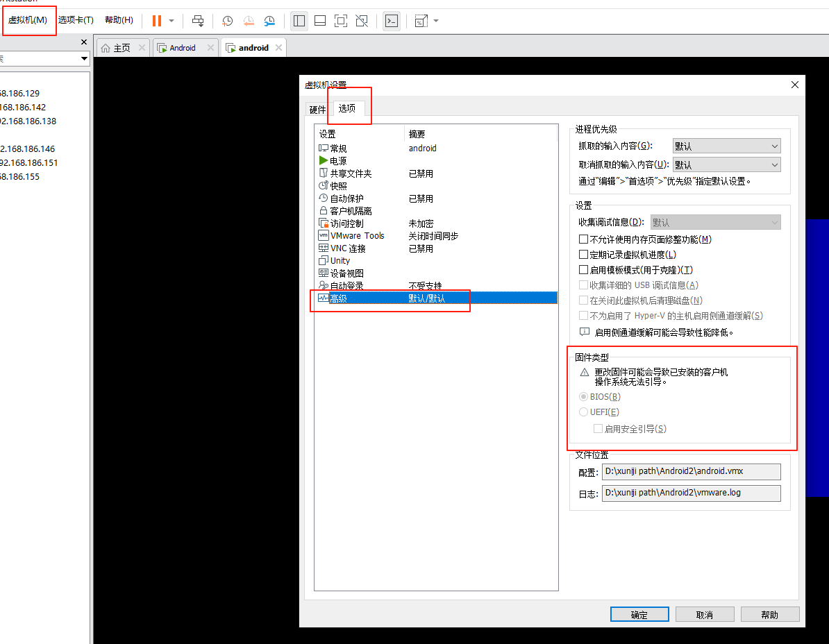This screenshot has height=644, width=829.
Task: Close the library side panel
Action: point(84,42)
